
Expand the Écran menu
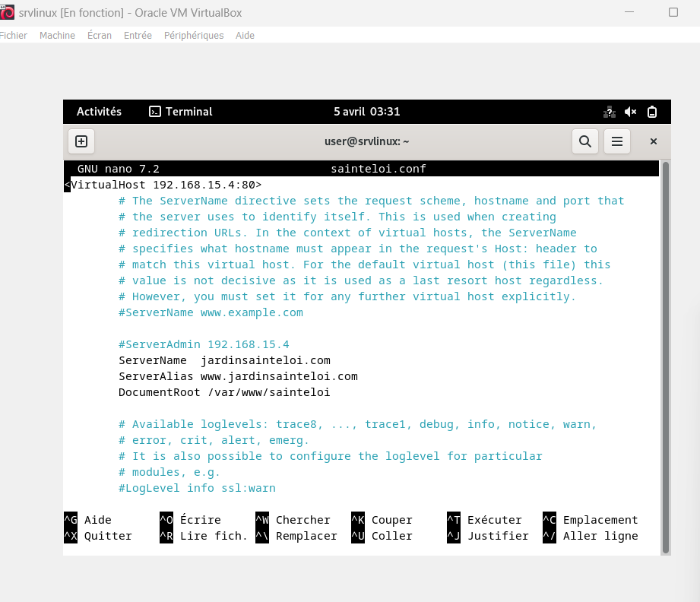click(100, 36)
